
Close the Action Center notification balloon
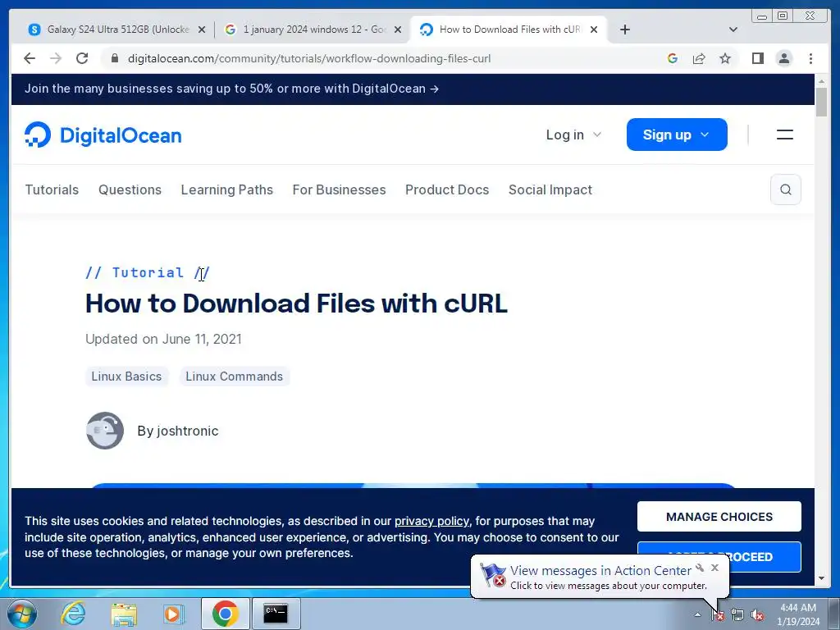tap(714, 568)
